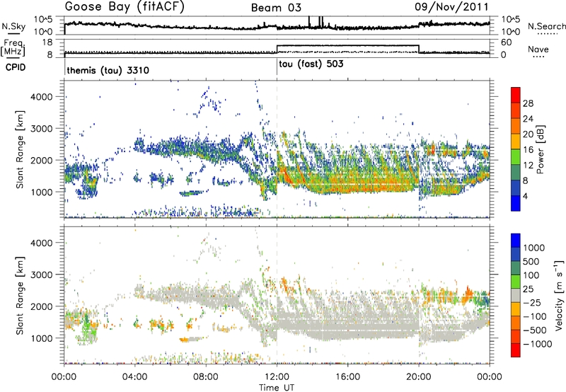Click the "Slant Range [km]" label of the velocity panel
The image size is (566, 392).
coord(20,295)
